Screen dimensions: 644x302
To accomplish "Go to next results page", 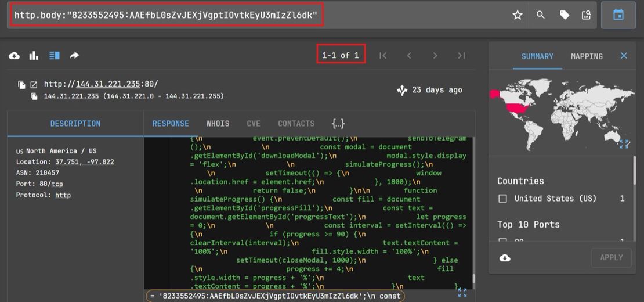I will pos(435,56).
